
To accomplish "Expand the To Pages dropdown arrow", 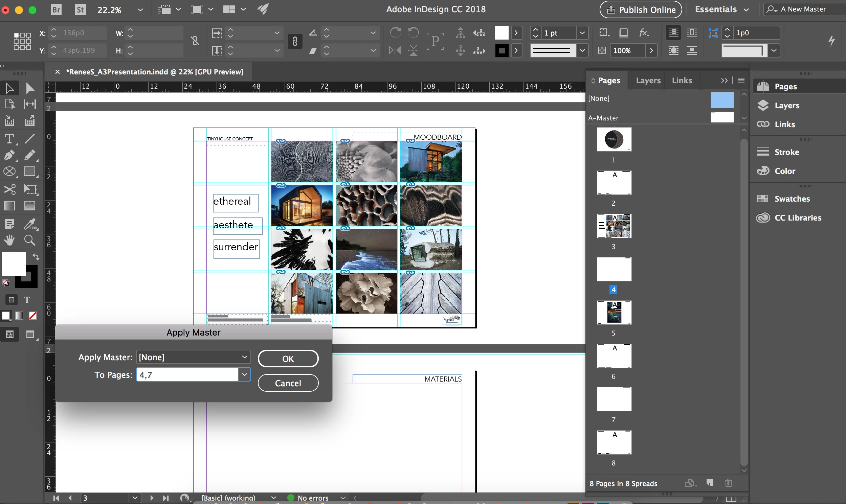I will (244, 374).
